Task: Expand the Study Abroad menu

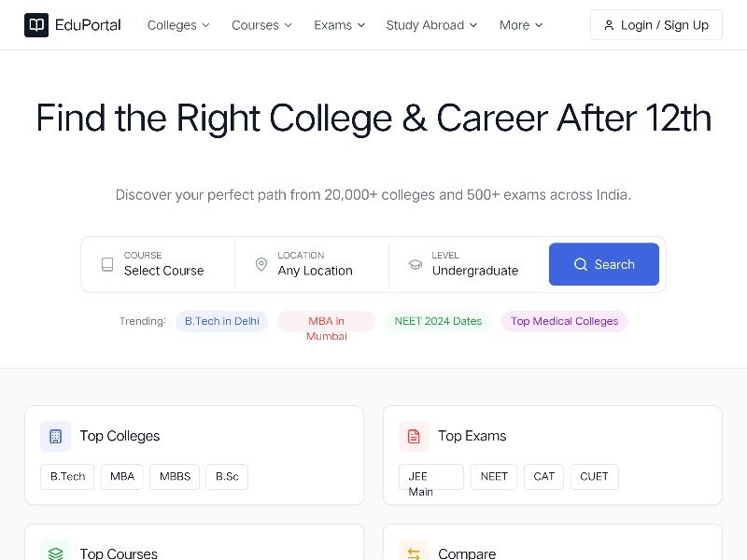Action: tap(431, 25)
